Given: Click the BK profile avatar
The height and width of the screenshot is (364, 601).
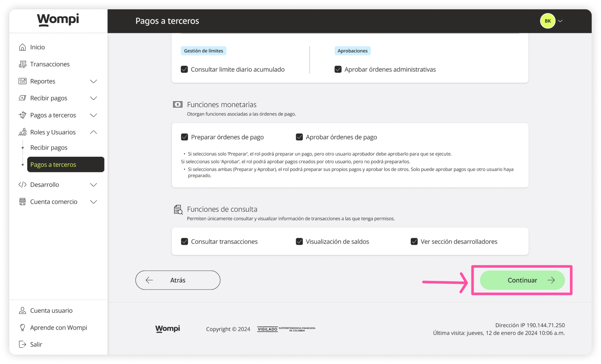Looking at the screenshot, I should point(547,21).
